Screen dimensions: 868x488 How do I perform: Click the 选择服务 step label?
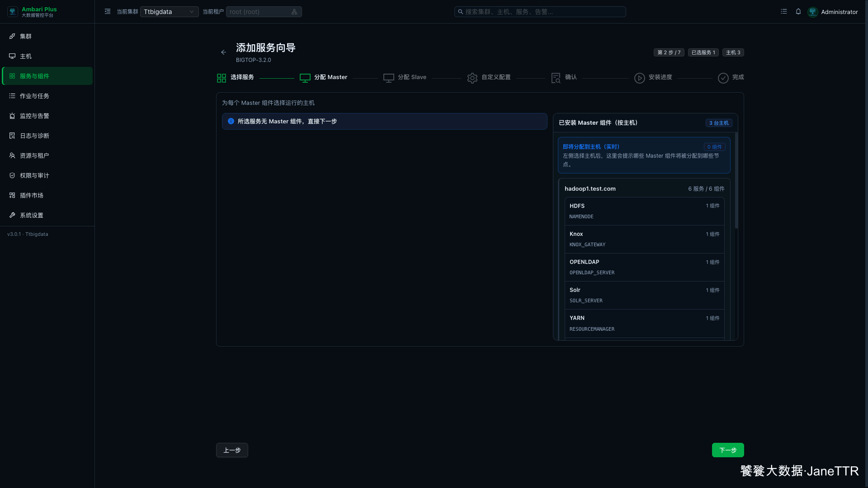click(x=242, y=77)
